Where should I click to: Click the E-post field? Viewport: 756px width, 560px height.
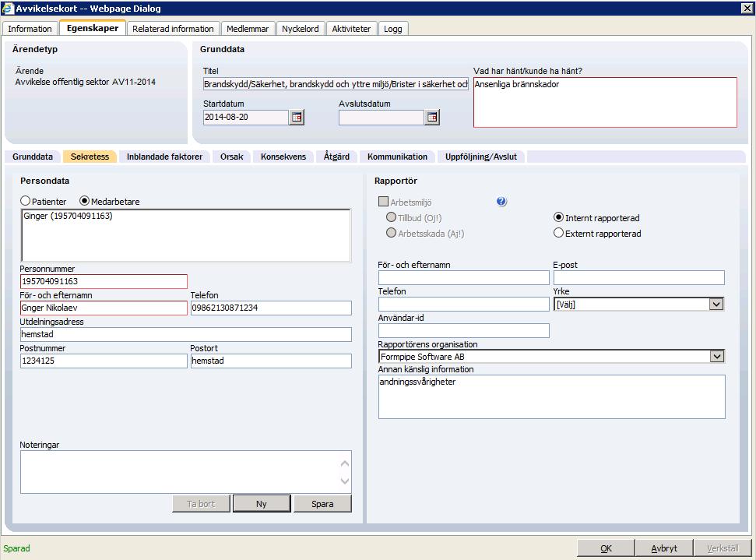639,277
